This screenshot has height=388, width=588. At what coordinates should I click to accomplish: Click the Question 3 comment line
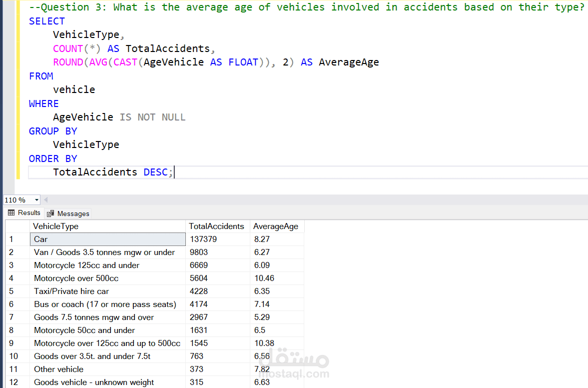click(x=306, y=7)
